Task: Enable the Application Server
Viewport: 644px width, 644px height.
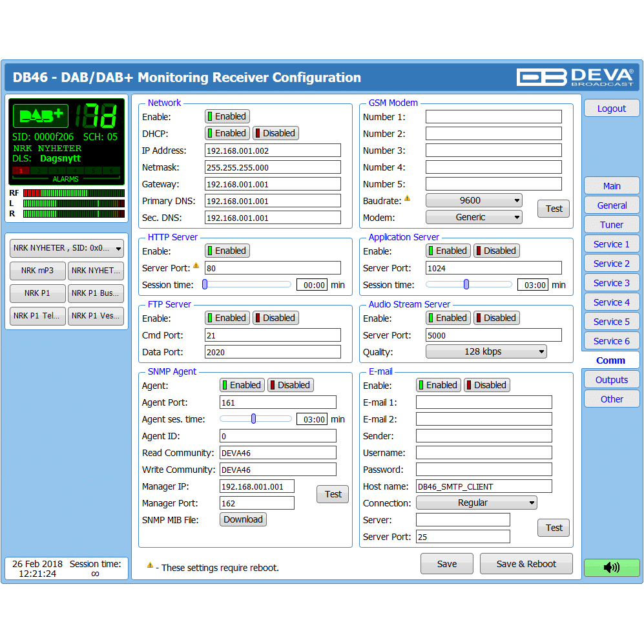Action: [x=448, y=251]
